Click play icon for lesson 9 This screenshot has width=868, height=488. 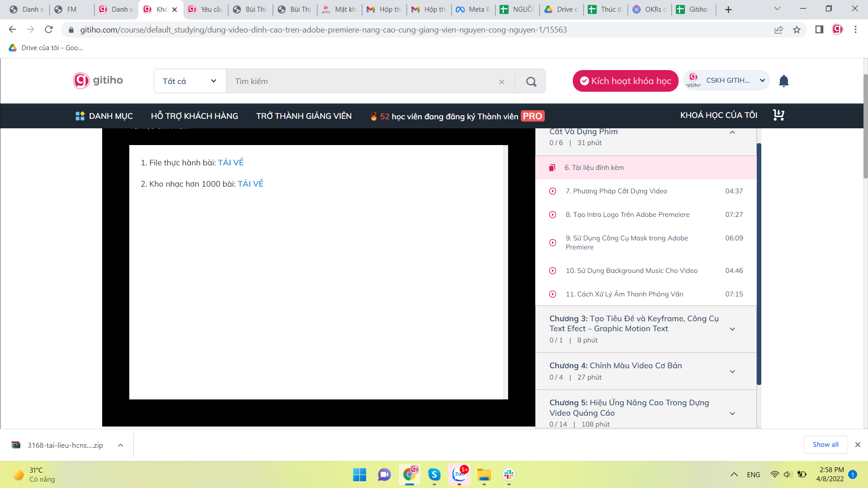pos(552,243)
